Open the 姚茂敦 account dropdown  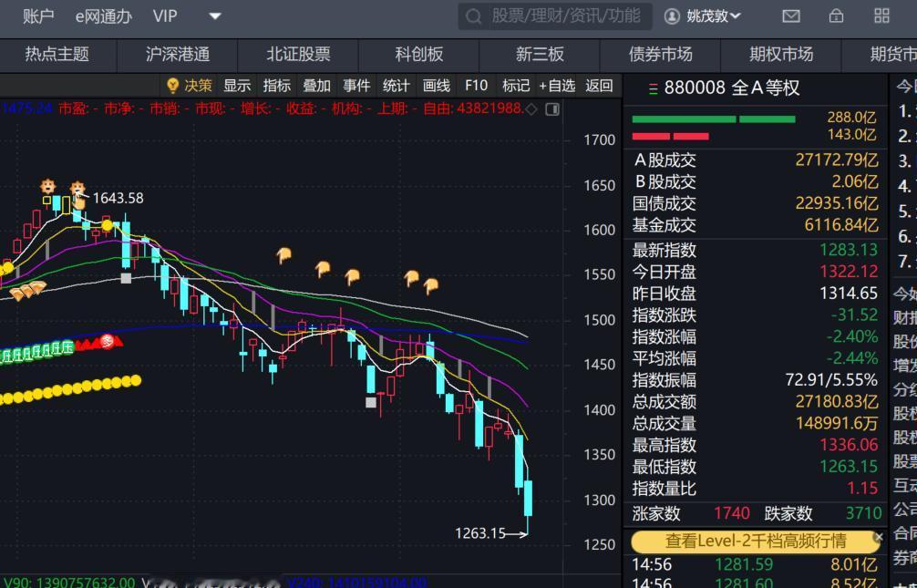coord(713,16)
